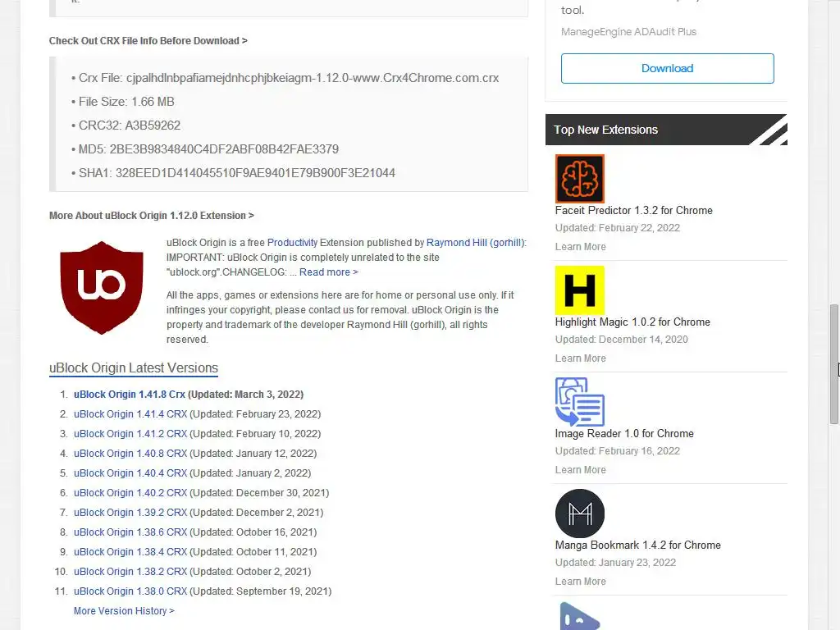
Task: Click the Read more > link
Action: click(328, 272)
